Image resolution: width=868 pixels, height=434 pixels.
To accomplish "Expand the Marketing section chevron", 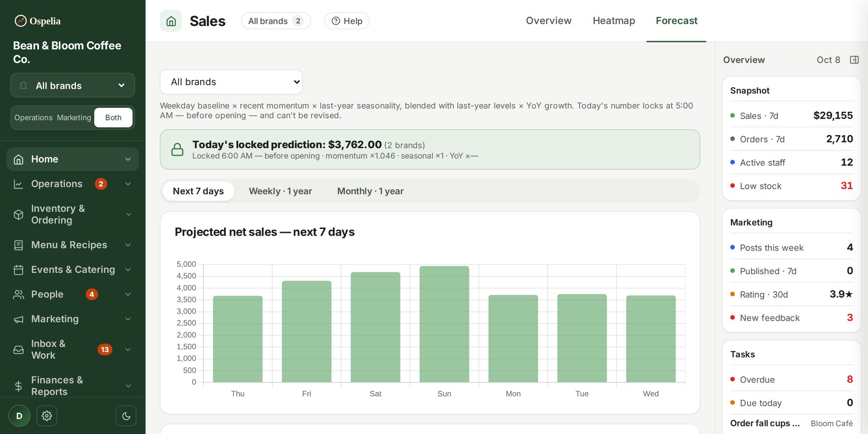I will (128, 319).
